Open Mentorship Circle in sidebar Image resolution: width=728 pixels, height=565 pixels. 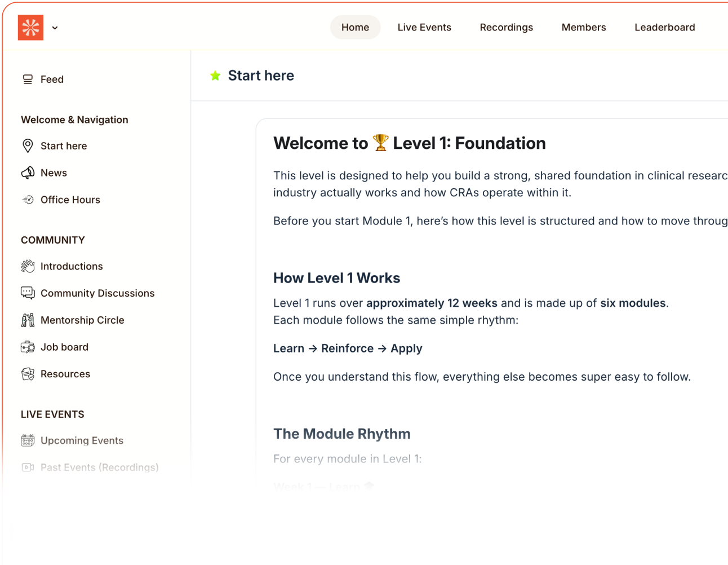(x=82, y=320)
